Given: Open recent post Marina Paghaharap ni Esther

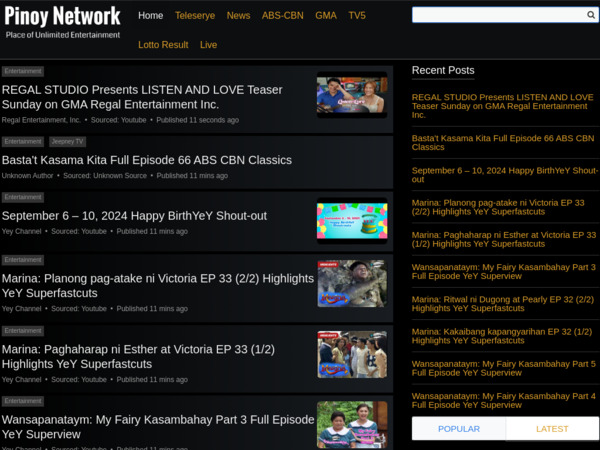Looking at the screenshot, I should click(x=504, y=239).
